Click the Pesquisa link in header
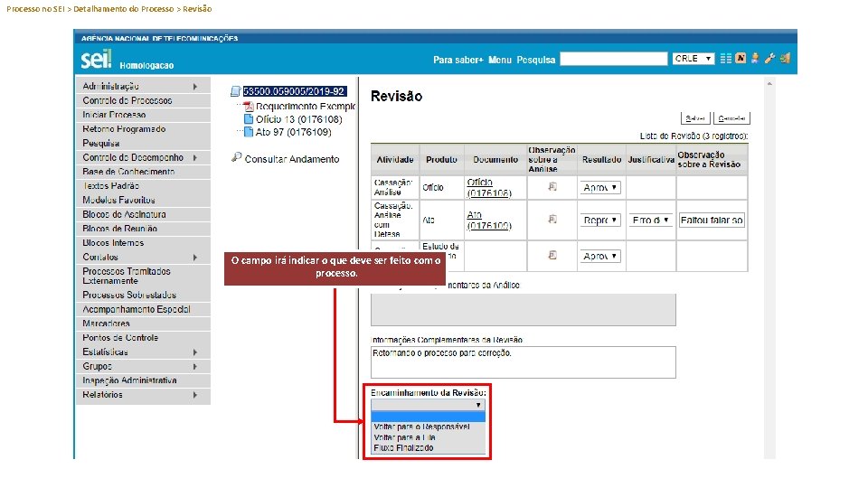Screen dimensions: 868x488 pyautogui.click(x=536, y=60)
